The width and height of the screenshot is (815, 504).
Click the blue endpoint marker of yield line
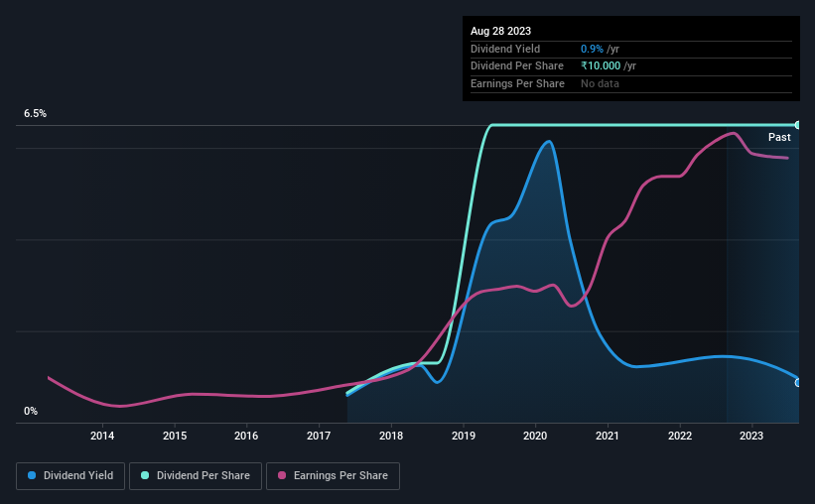click(x=798, y=383)
